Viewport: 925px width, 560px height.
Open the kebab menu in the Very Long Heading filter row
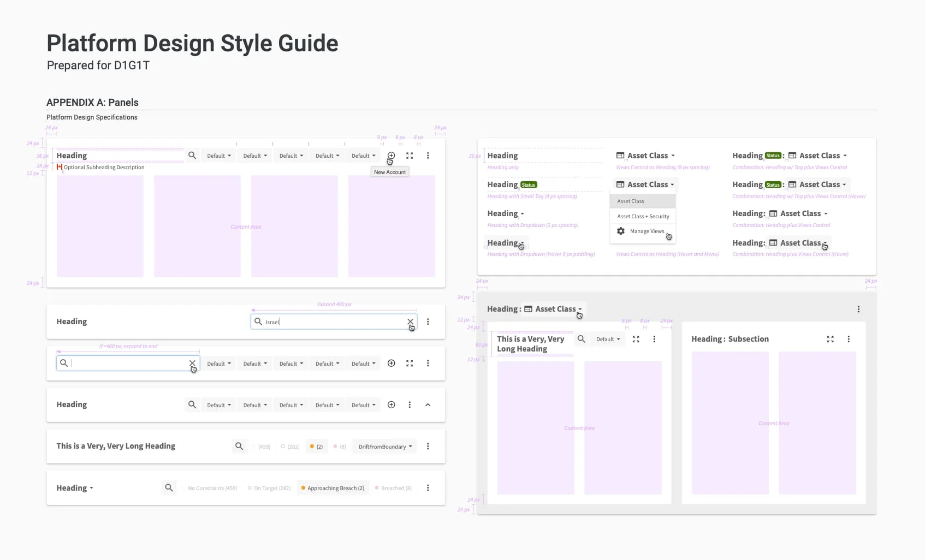428,446
